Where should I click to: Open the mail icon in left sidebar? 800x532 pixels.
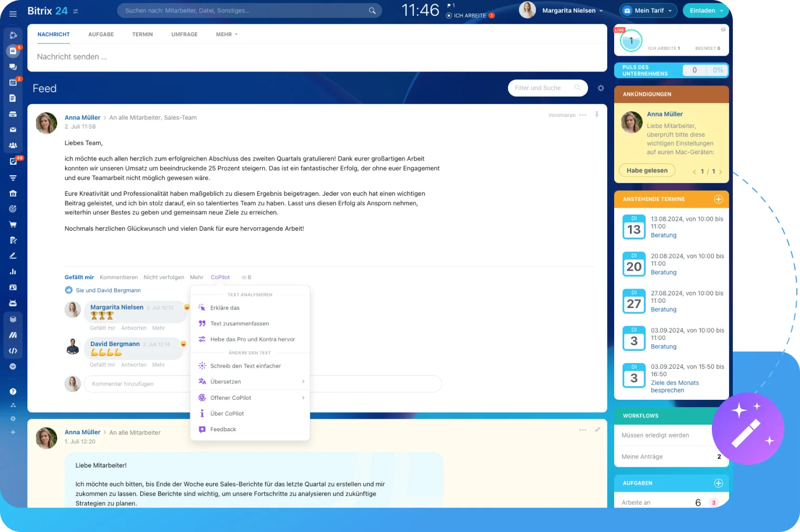[13, 130]
